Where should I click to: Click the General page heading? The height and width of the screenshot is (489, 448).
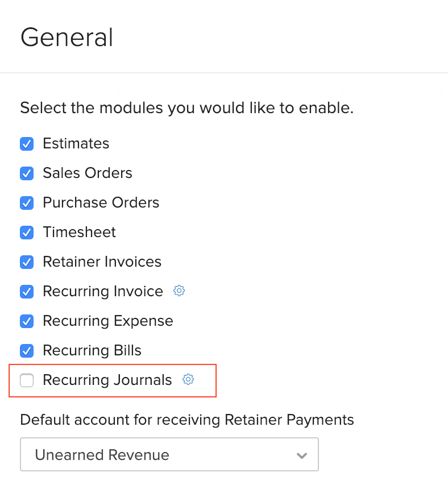[x=67, y=38]
